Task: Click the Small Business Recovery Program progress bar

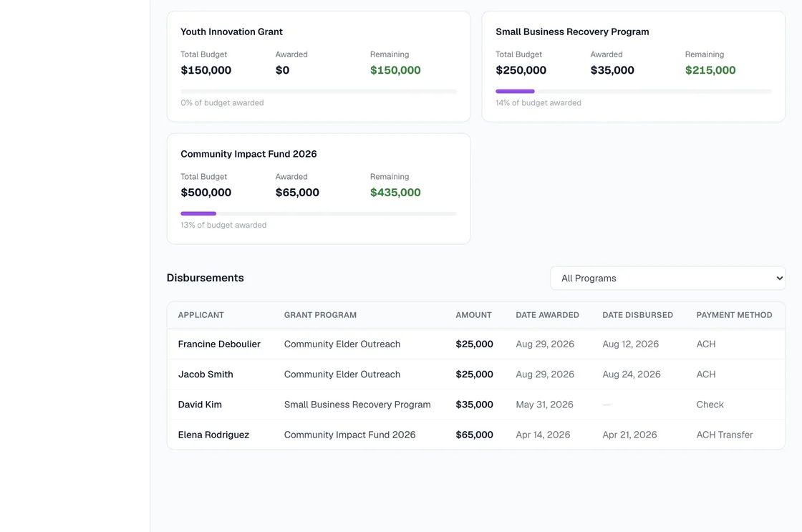Action: [633, 92]
